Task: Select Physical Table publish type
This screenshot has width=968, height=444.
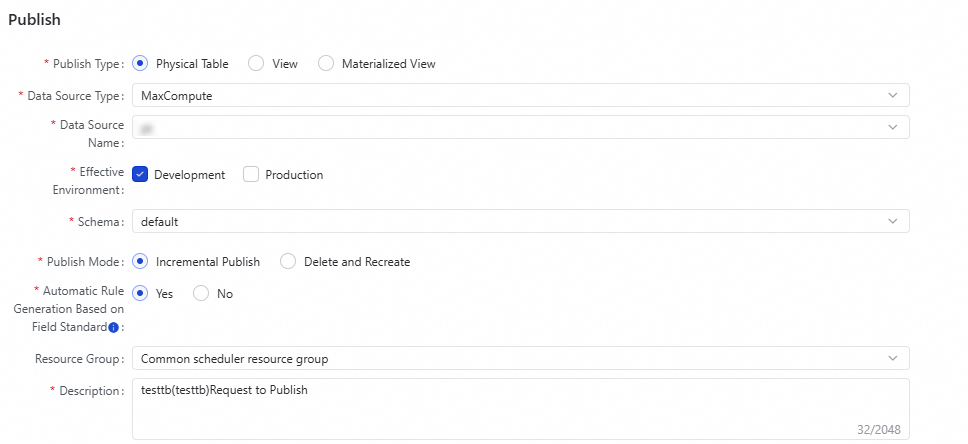Action: [140, 63]
